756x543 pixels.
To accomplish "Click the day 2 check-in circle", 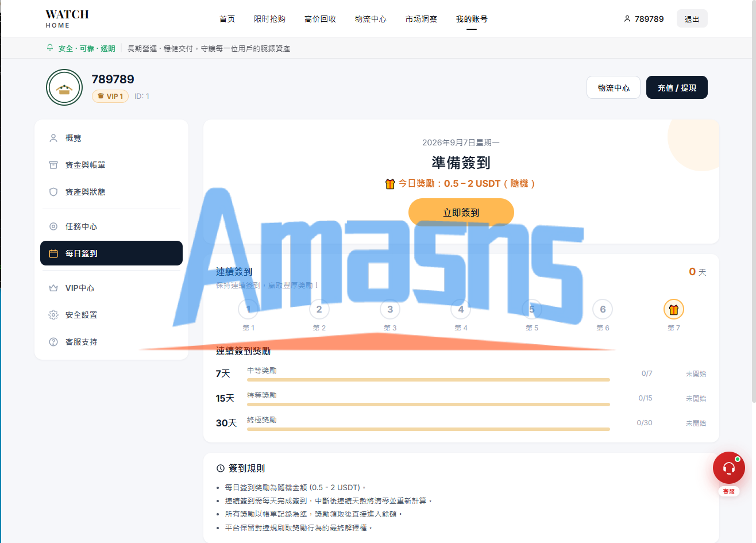I will (x=319, y=309).
